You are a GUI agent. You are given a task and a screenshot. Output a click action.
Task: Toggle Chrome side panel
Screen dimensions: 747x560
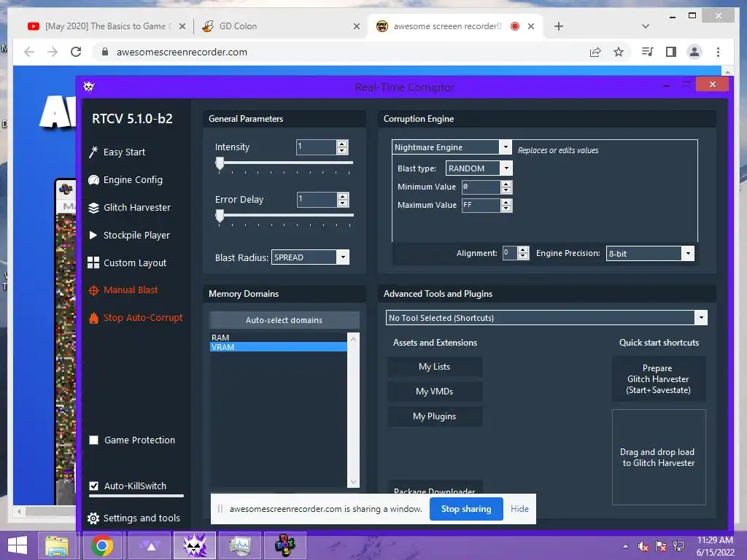point(671,52)
